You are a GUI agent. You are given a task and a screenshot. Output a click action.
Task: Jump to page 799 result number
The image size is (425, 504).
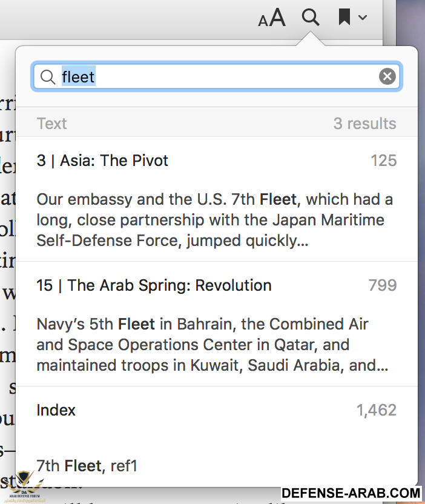(383, 285)
